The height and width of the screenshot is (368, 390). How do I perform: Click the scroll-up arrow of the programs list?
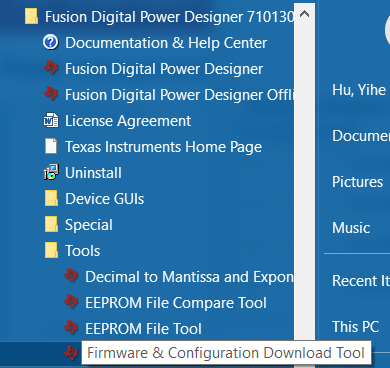tap(304, 14)
